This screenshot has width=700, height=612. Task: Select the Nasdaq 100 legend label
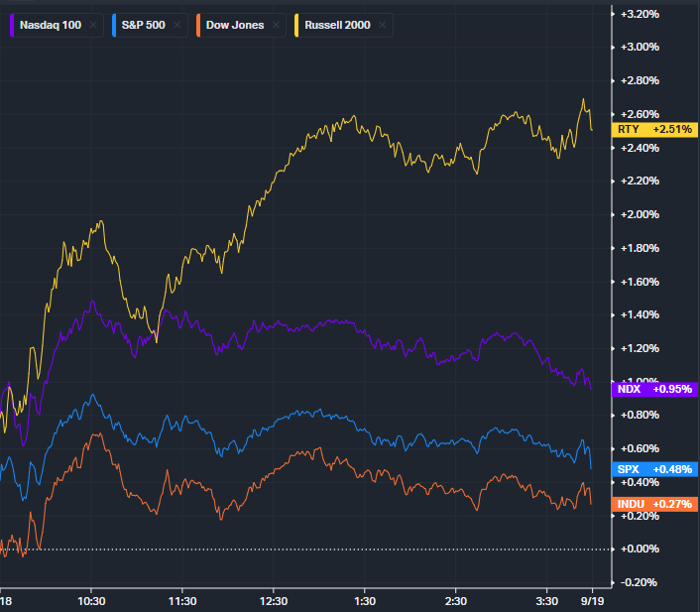tap(52, 25)
